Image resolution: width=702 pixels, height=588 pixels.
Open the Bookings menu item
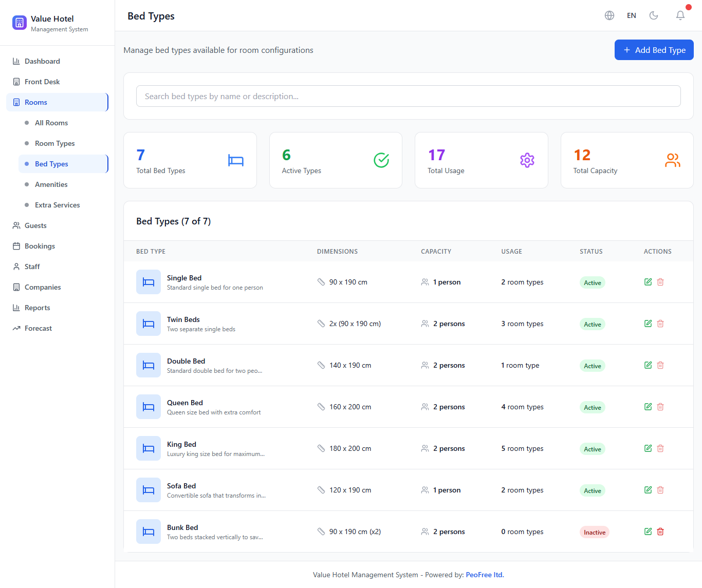pos(40,246)
